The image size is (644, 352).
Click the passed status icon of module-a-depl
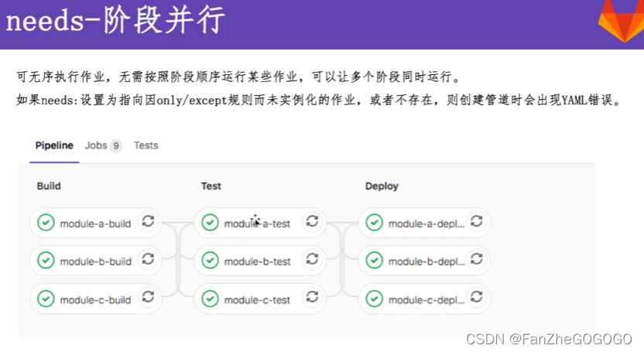[374, 223]
